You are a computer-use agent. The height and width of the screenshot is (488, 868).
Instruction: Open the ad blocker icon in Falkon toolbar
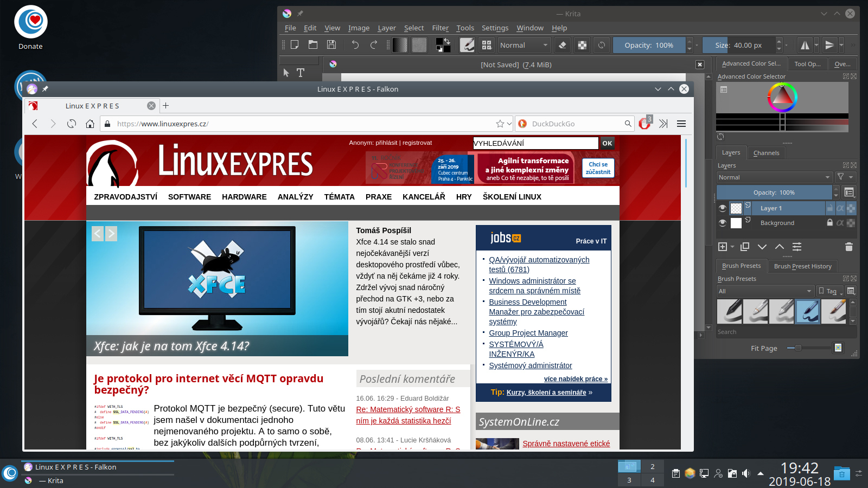click(x=644, y=124)
